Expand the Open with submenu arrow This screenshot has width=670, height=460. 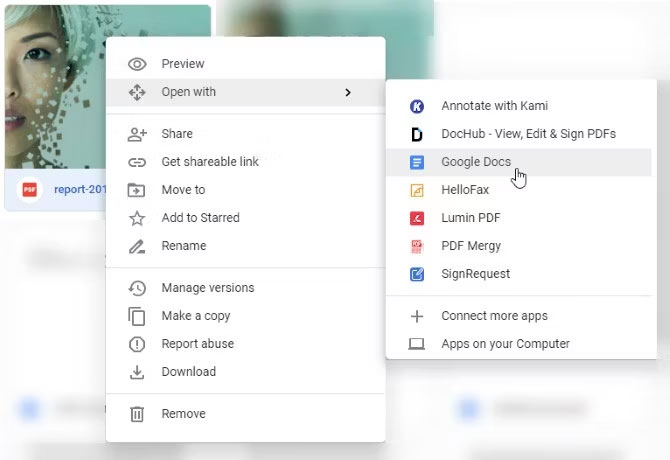coord(348,92)
